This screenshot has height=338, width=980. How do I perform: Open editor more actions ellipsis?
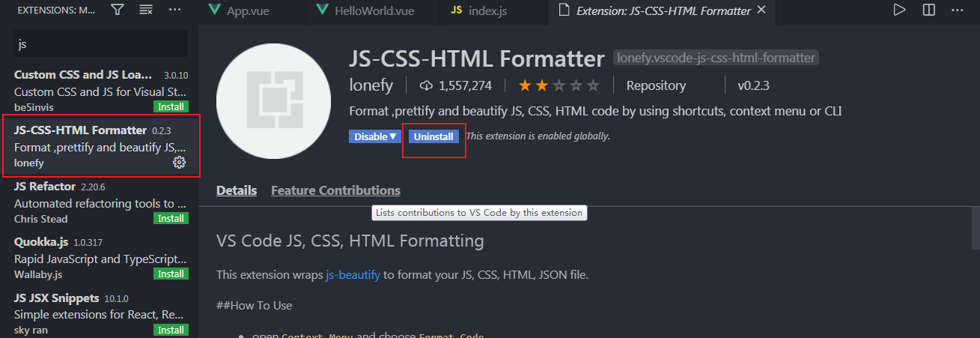[957, 10]
